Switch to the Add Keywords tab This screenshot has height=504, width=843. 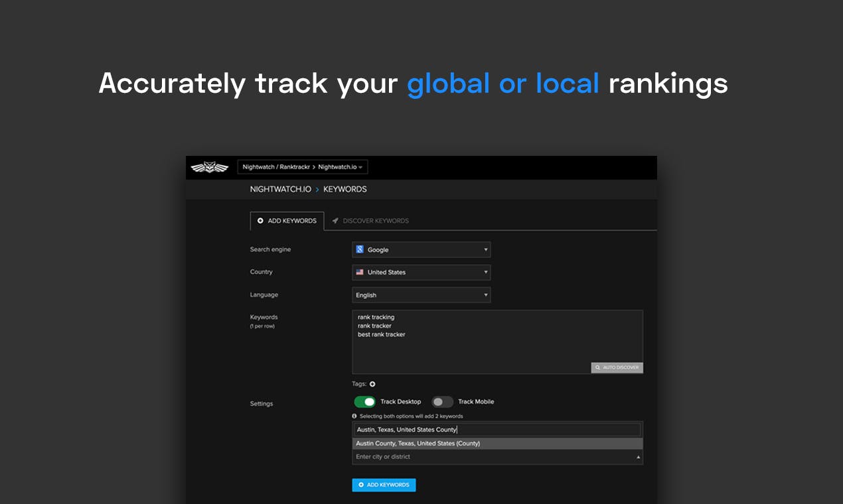tap(287, 221)
